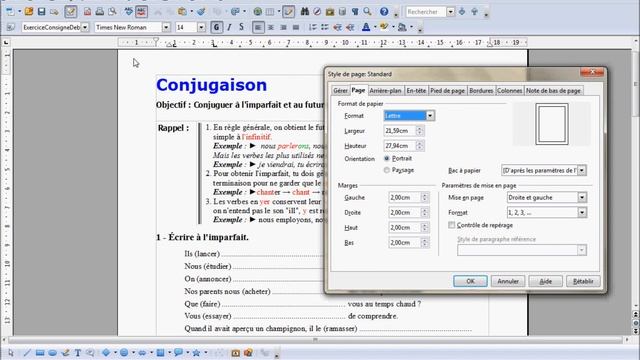640x360 pixels.
Task: Open the Bac à papier dropdown
Action: click(582, 170)
